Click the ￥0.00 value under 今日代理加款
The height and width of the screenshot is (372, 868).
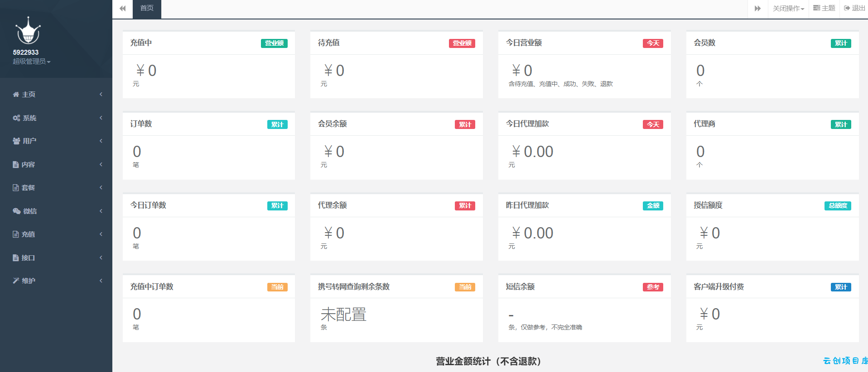click(532, 152)
